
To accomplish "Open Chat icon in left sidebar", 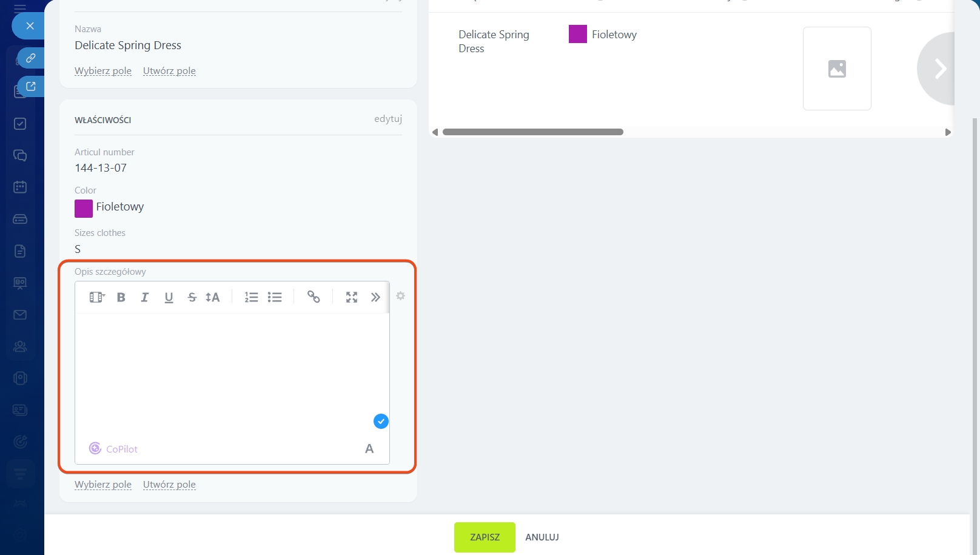I will (x=20, y=155).
